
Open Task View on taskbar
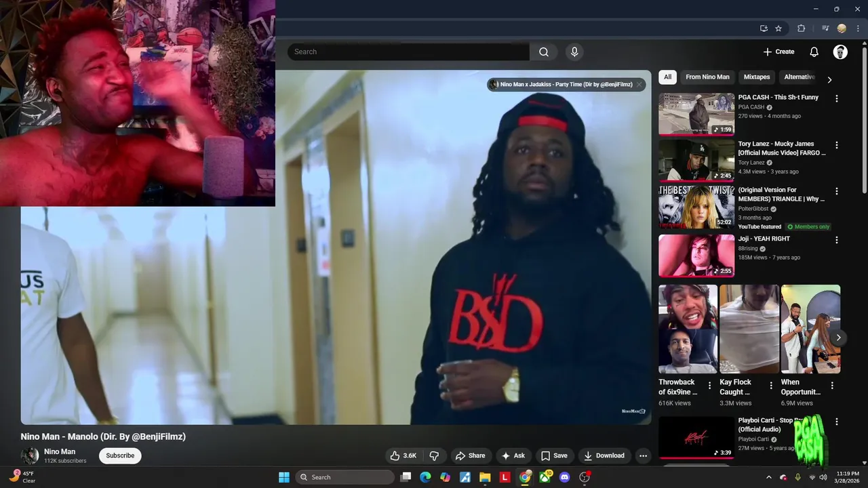pyautogui.click(x=406, y=477)
